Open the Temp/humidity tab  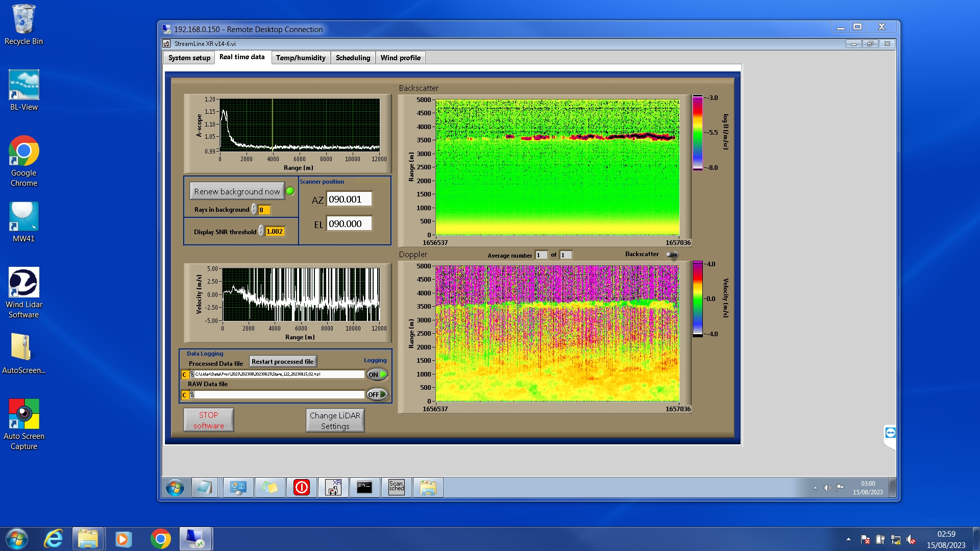point(301,58)
